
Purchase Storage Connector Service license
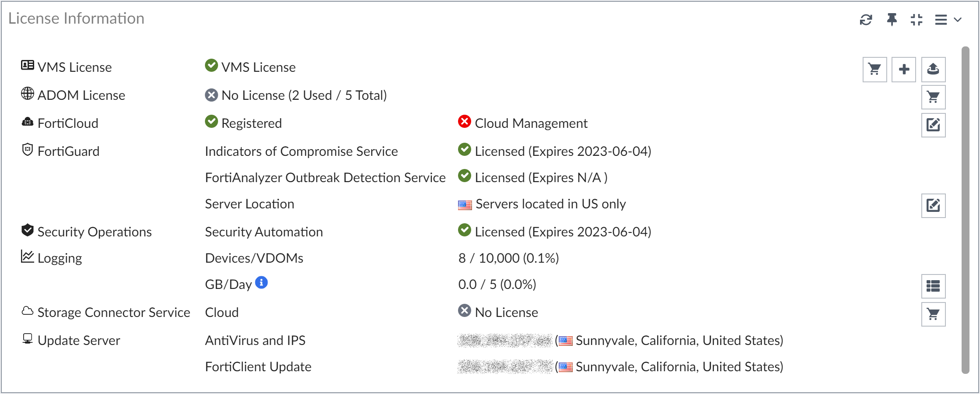click(933, 314)
